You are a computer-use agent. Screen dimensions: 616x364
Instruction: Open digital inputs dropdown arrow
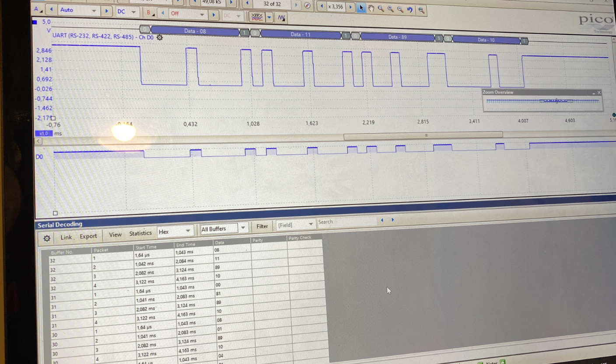coord(269,17)
